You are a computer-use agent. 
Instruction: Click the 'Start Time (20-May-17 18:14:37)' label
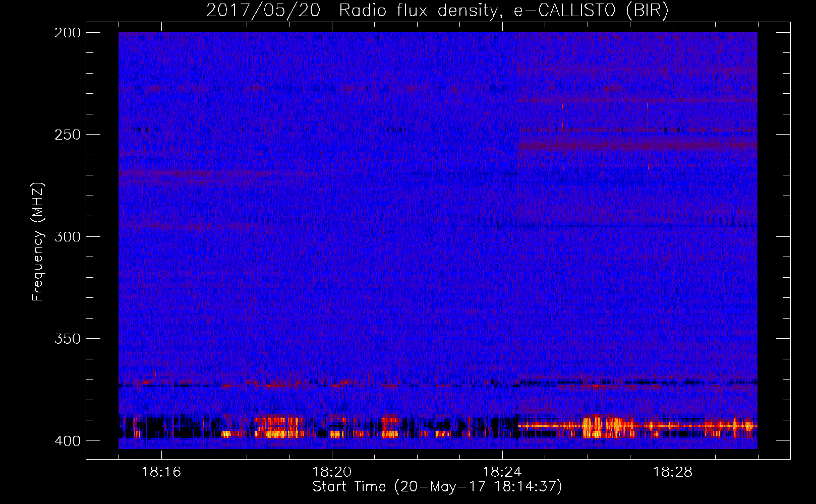click(437, 487)
